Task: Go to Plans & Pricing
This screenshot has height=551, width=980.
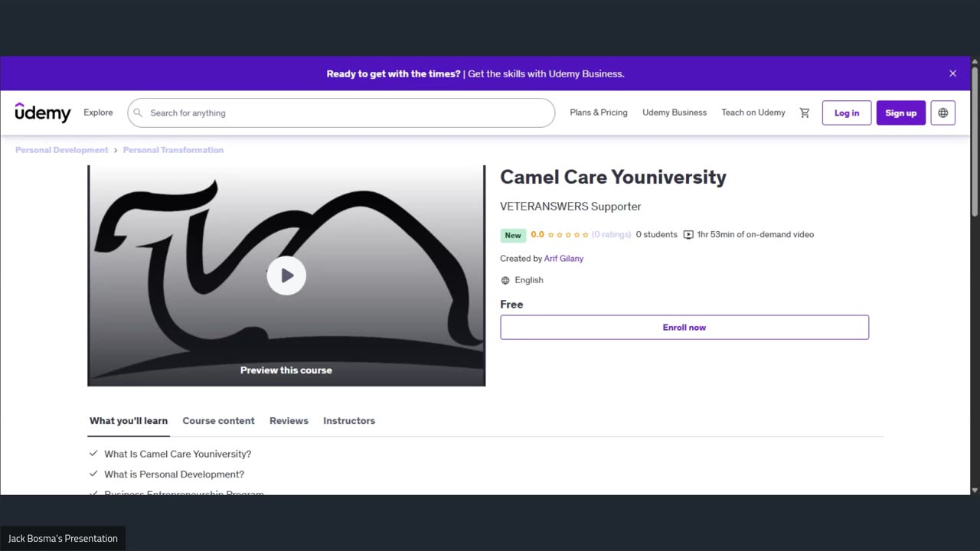Action: [x=599, y=112]
